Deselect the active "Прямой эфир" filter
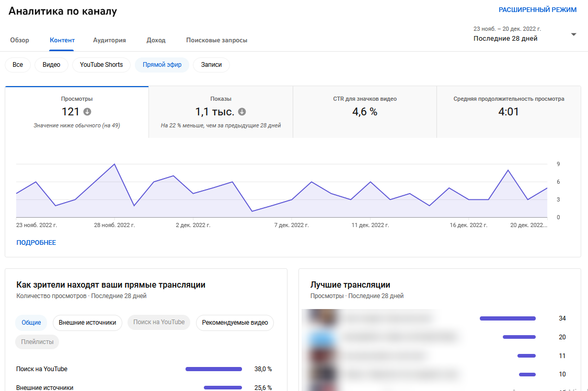 pos(162,65)
